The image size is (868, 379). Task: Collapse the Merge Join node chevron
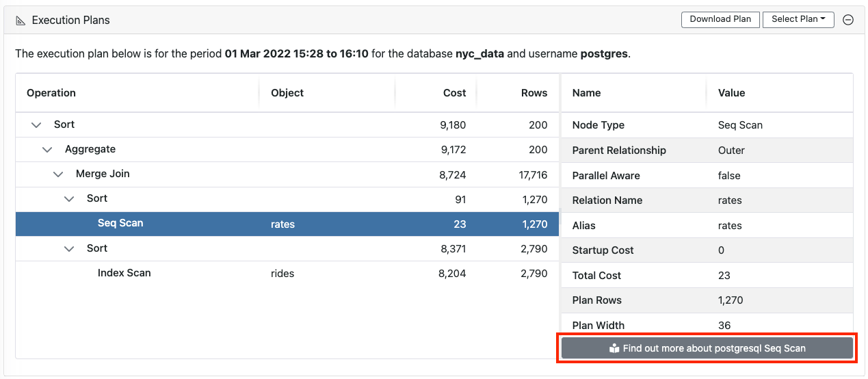58,174
